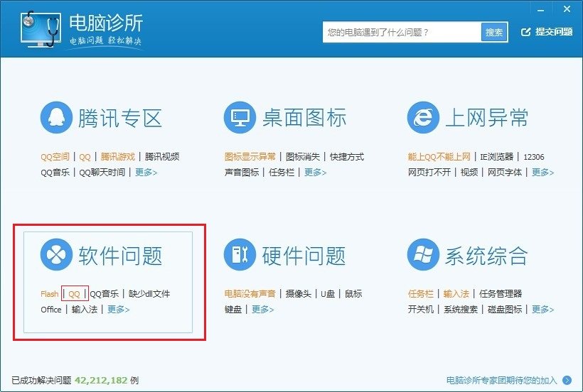
Task: Open the 腾讯专区 heading
Action: coord(119,118)
